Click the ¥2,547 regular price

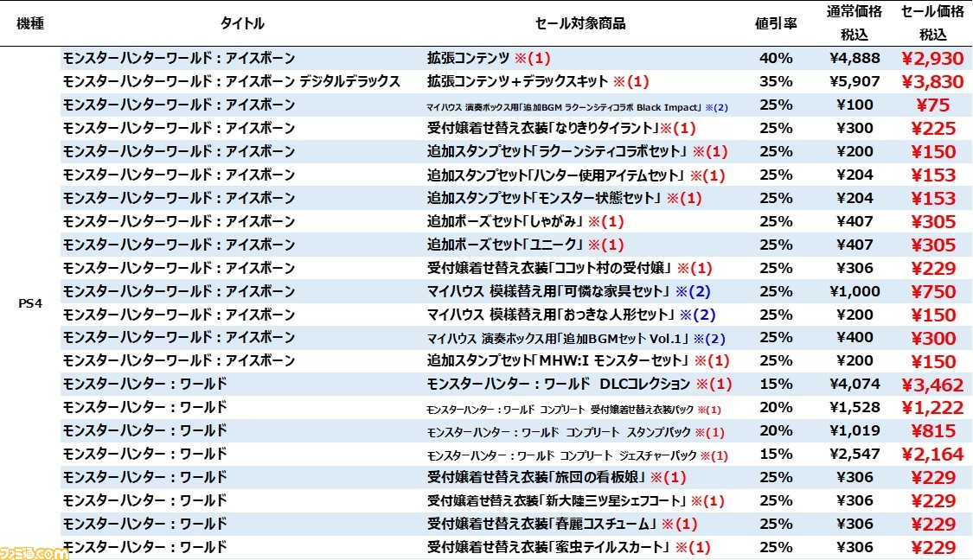(x=855, y=454)
